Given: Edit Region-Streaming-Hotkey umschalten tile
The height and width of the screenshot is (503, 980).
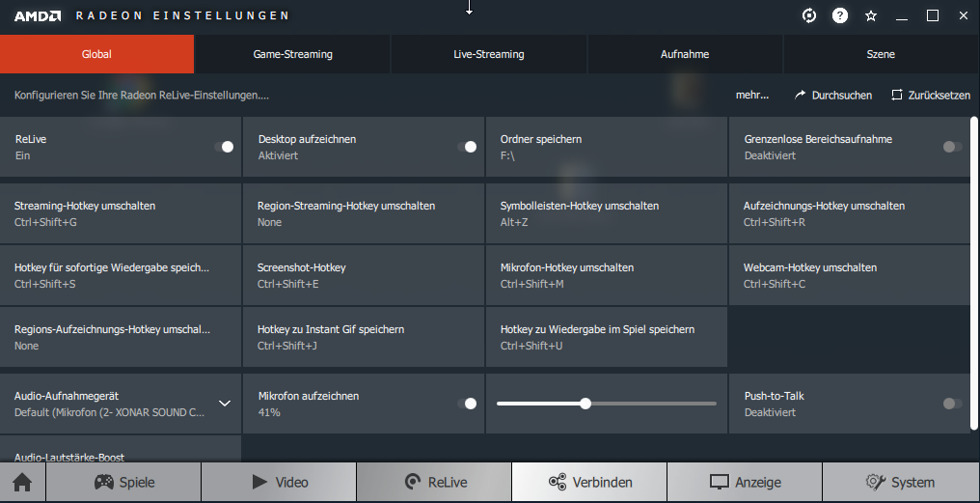Looking at the screenshot, I should pos(363,213).
